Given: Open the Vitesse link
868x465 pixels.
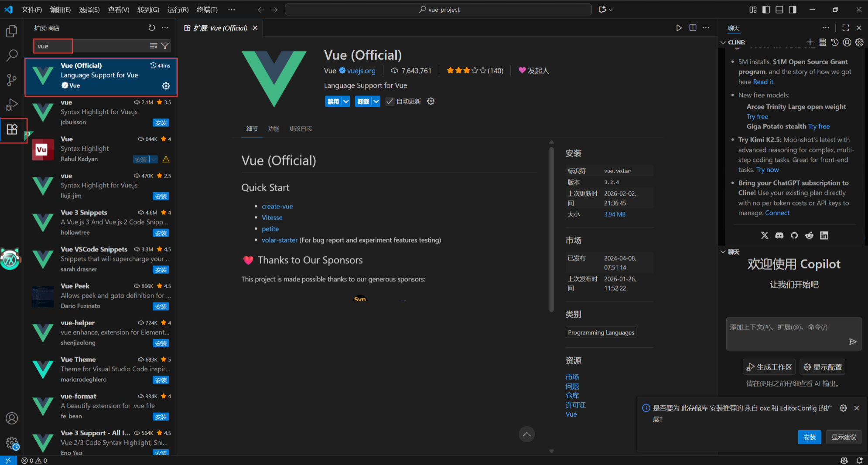Looking at the screenshot, I should tap(272, 217).
